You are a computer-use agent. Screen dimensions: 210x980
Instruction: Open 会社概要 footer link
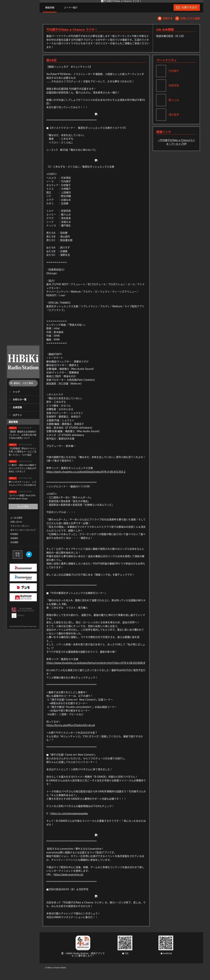[x=14, y=542]
